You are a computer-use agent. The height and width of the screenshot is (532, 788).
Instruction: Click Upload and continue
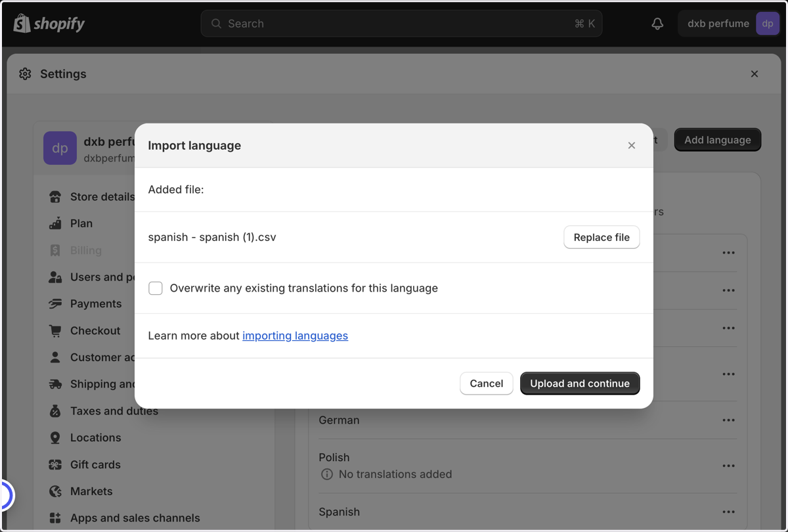point(580,384)
